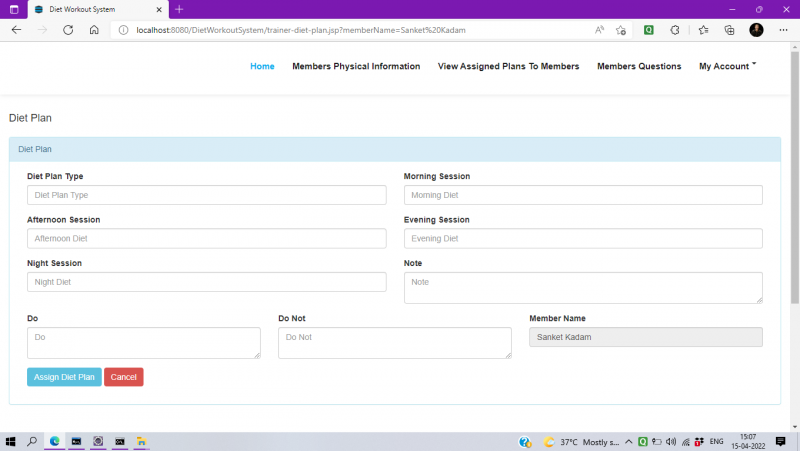Open the Get Help tray icon
This screenshot has height=451, width=800.
(x=525, y=442)
